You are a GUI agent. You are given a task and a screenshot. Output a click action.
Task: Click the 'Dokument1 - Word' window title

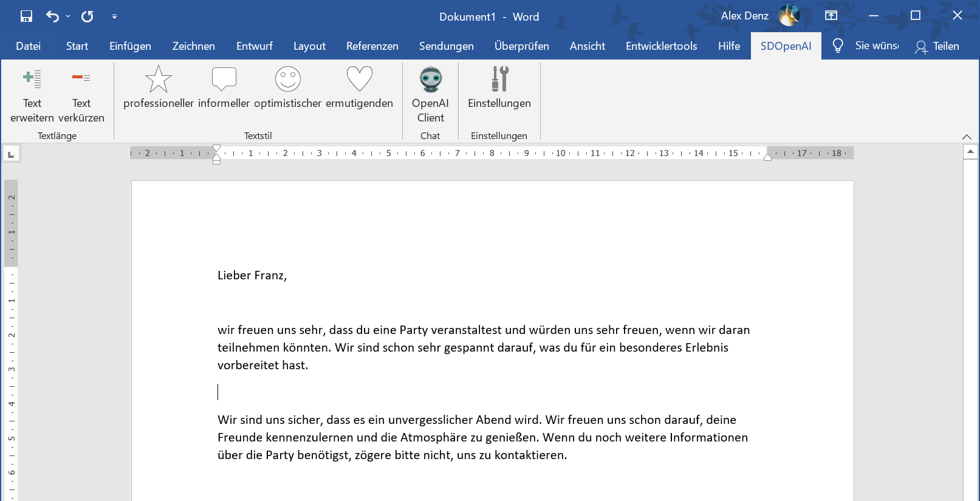click(489, 17)
